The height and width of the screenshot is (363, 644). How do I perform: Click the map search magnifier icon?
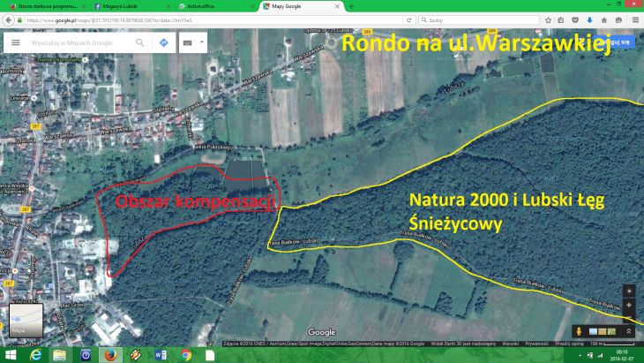coord(140,42)
